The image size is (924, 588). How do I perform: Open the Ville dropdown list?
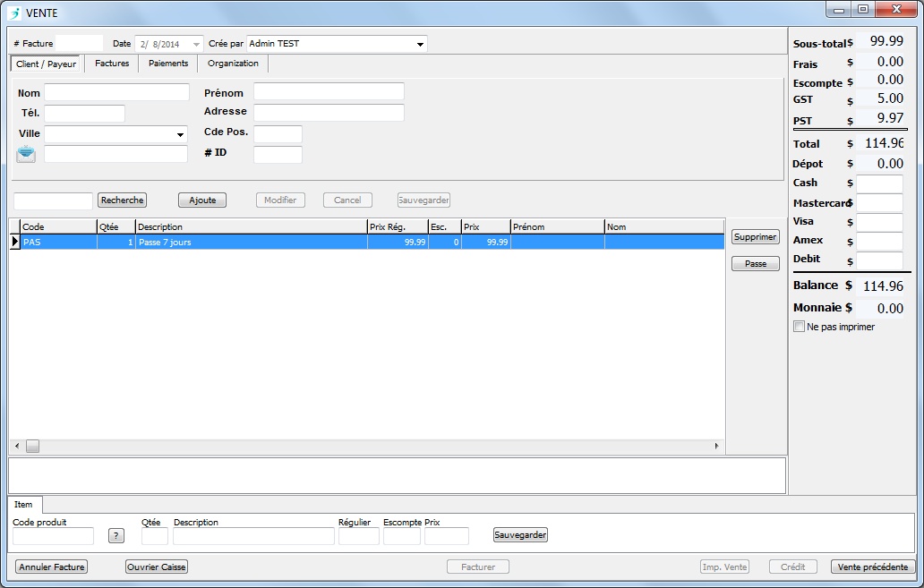179,134
